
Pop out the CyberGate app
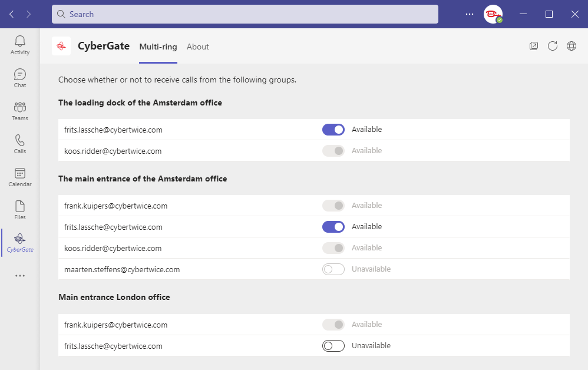tap(534, 46)
